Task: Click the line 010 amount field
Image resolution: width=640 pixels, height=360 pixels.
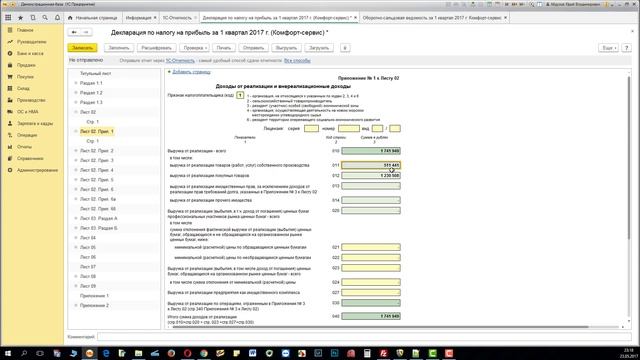Action: [371, 151]
